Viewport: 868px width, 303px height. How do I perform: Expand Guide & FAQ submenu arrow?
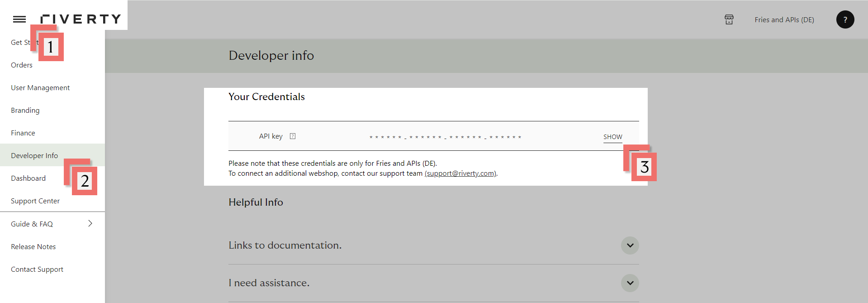pos(90,224)
